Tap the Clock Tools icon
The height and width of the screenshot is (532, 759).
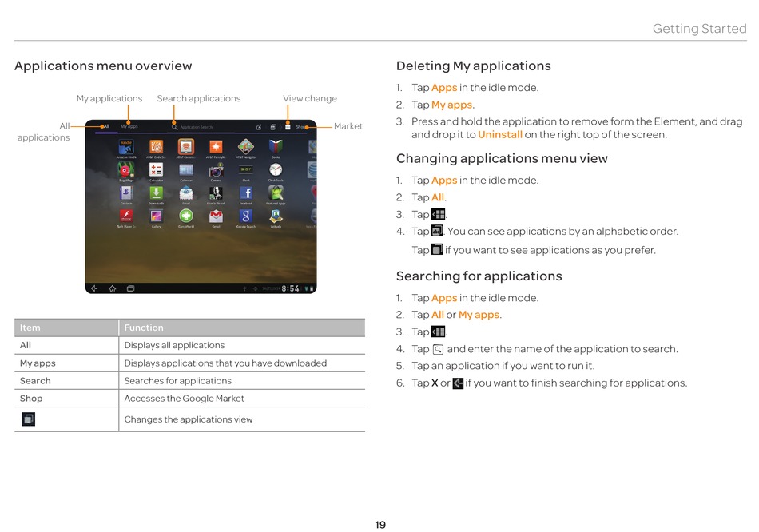[276, 170]
